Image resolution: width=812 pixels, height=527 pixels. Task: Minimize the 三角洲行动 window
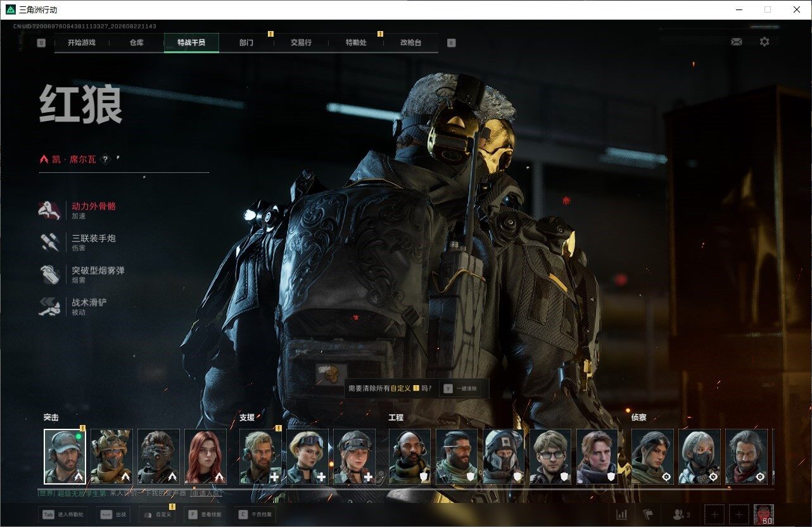tap(739, 10)
